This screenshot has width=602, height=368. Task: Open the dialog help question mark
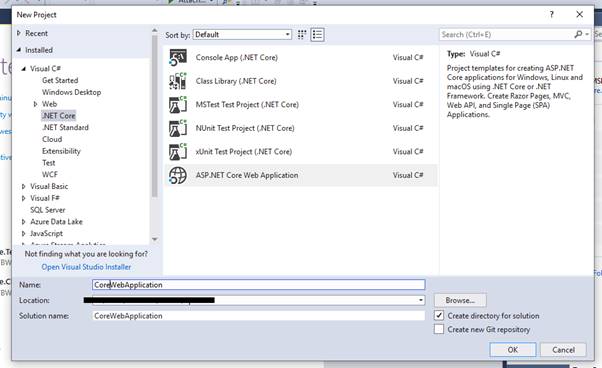click(x=551, y=15)
